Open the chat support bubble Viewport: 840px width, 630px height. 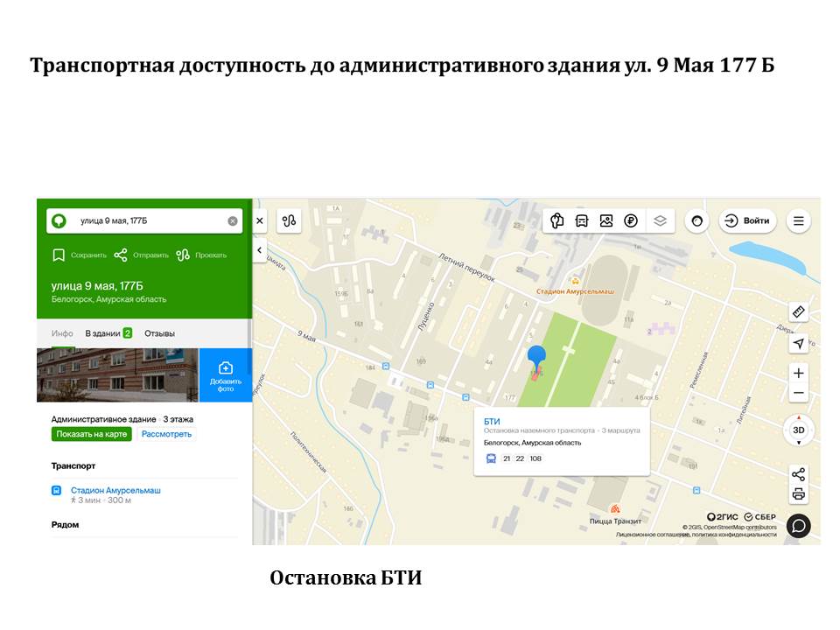click(x=798, y=525)
